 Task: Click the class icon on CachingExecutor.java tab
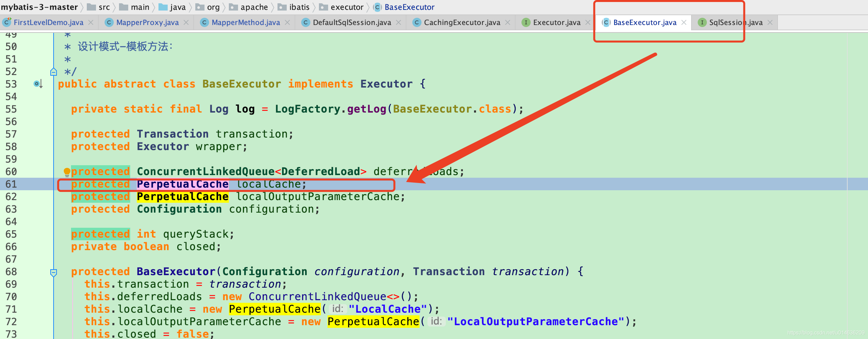417,23
